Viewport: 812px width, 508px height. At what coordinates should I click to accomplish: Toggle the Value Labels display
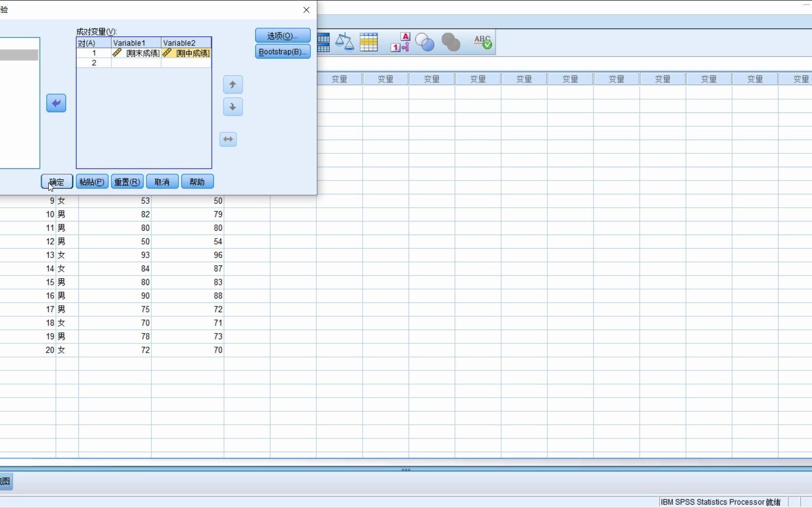click(400, 42)
